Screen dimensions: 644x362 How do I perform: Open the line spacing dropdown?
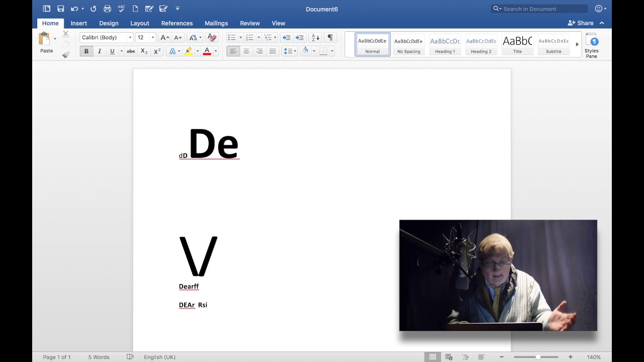pos(289,51)
